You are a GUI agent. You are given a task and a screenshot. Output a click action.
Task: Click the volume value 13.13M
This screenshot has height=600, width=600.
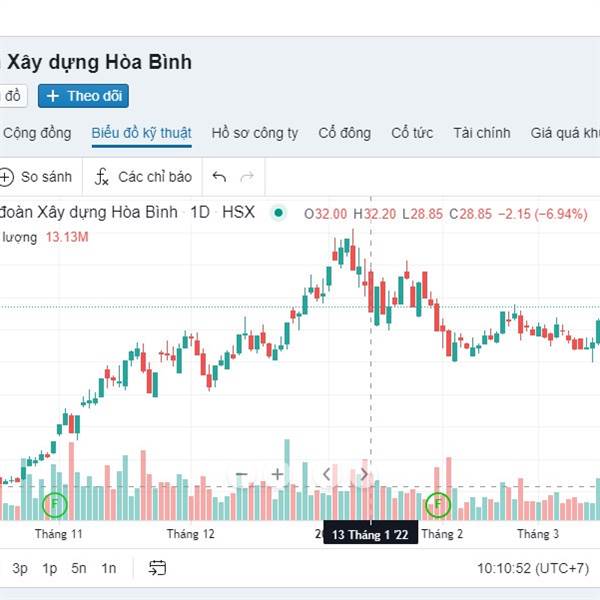pyautogui.click(x=67, y=237)
